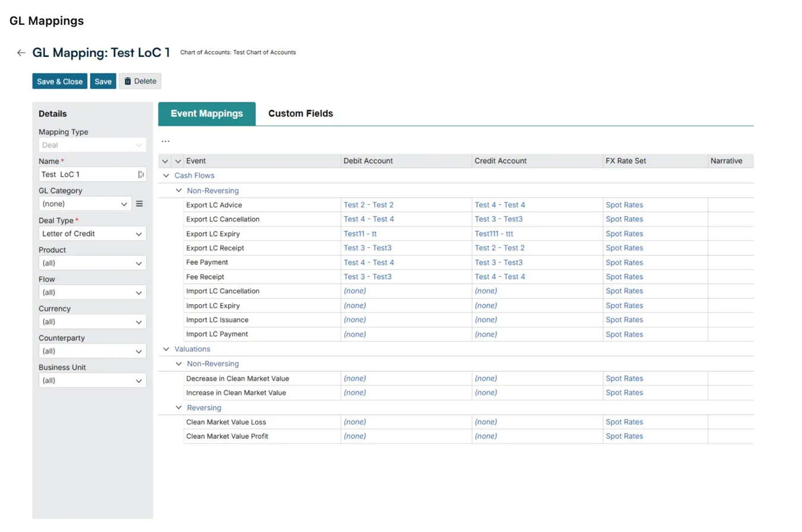Click the Narrative column header
Viewport: 802px width, 532px height.
731,161
